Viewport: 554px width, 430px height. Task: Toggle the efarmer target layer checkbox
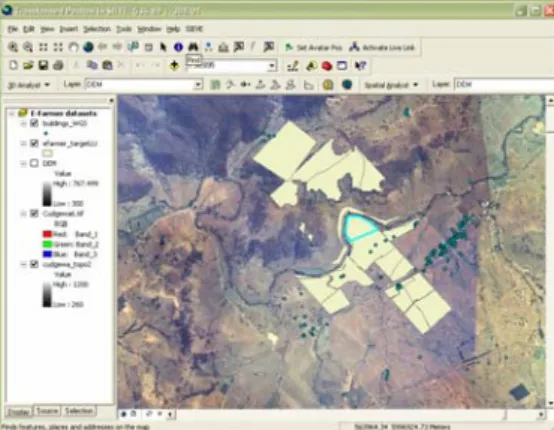click(x=34, y=143)
